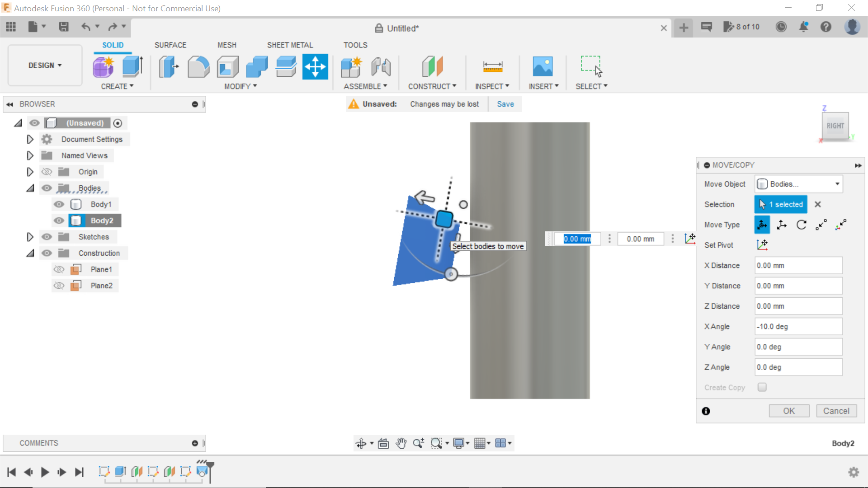Switch to the SURFACE tab
Image resolution: width=868 pixels, height=488 pixels.
pos(170,45)
